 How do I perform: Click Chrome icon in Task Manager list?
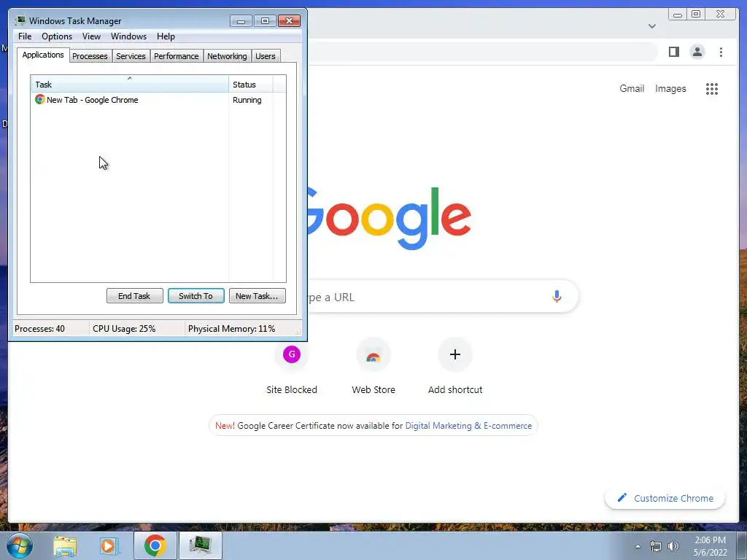click(40, 99)
